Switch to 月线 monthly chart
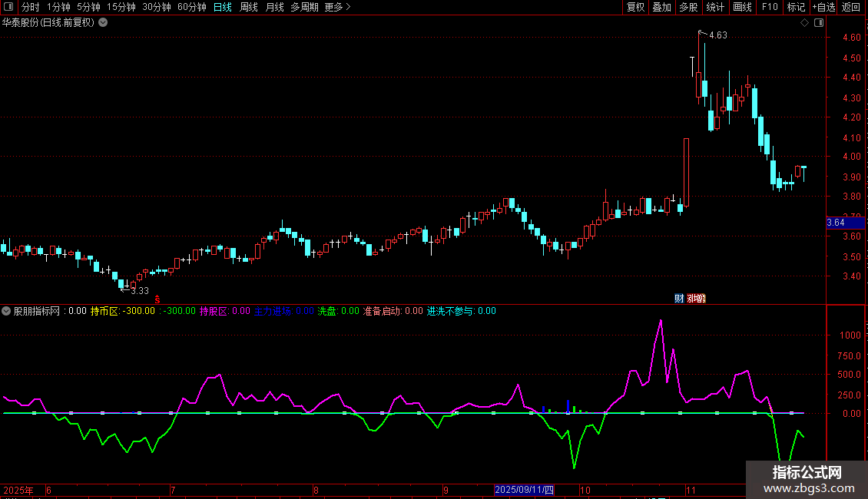The width and height of the screenshot is (868, 499). point(274,7)
